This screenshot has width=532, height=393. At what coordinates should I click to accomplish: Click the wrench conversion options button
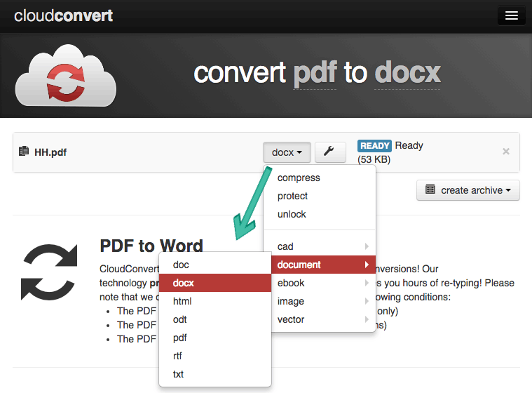(x=330, y=152)
